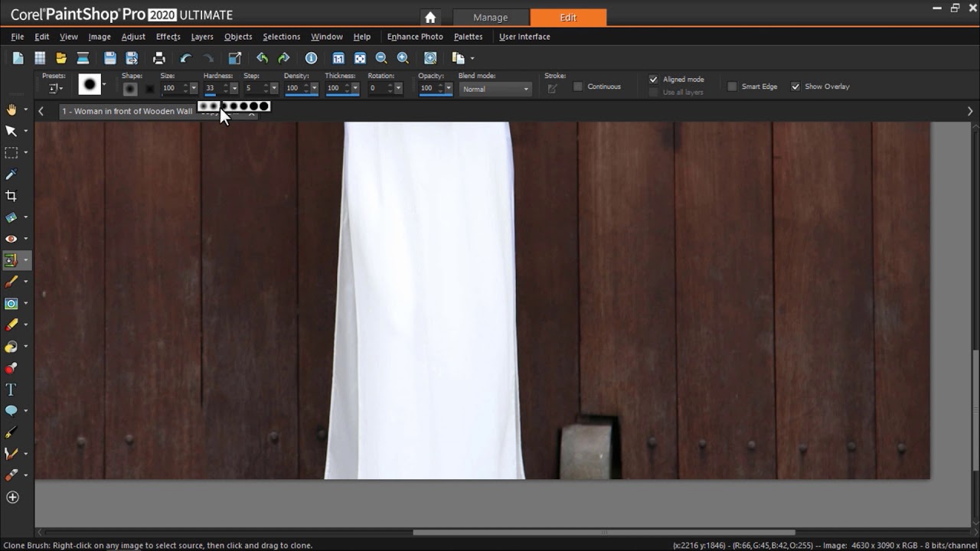Open the Adjust menu

click(133, 37)
